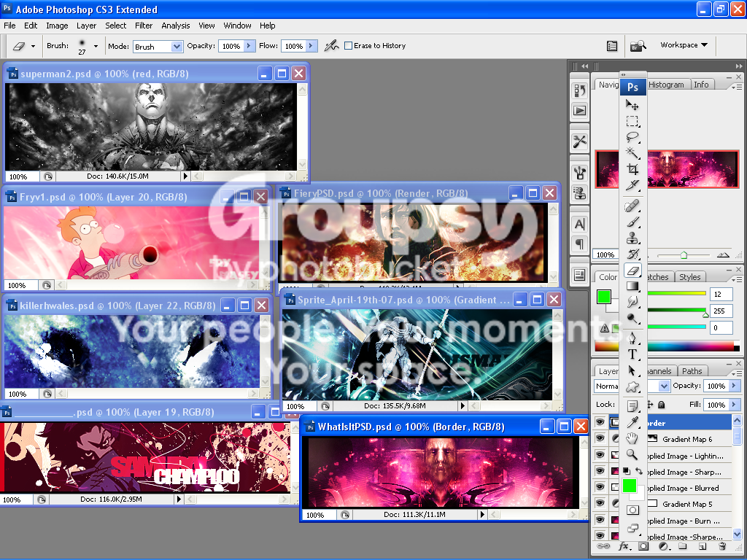The image size is (747, 560).
Task: Select the Horizontal Type tool
Action: pos(632,354)
